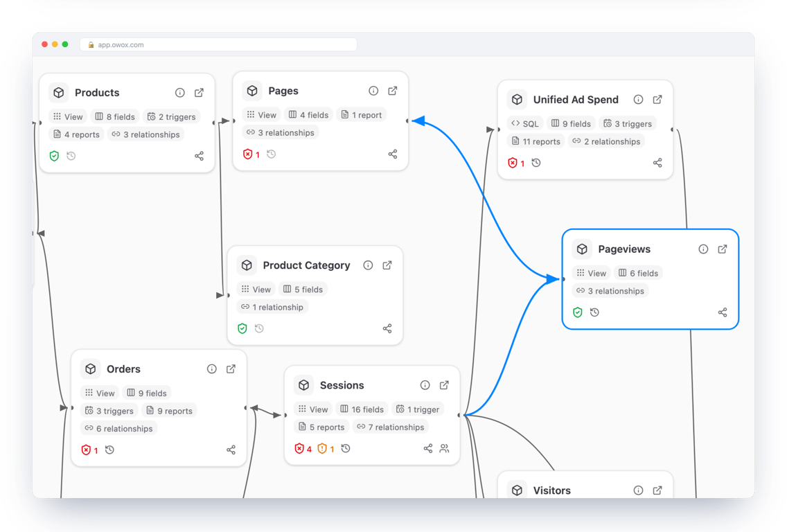
Task: Click green shield on Pageviews card
Action: (578, 312)
